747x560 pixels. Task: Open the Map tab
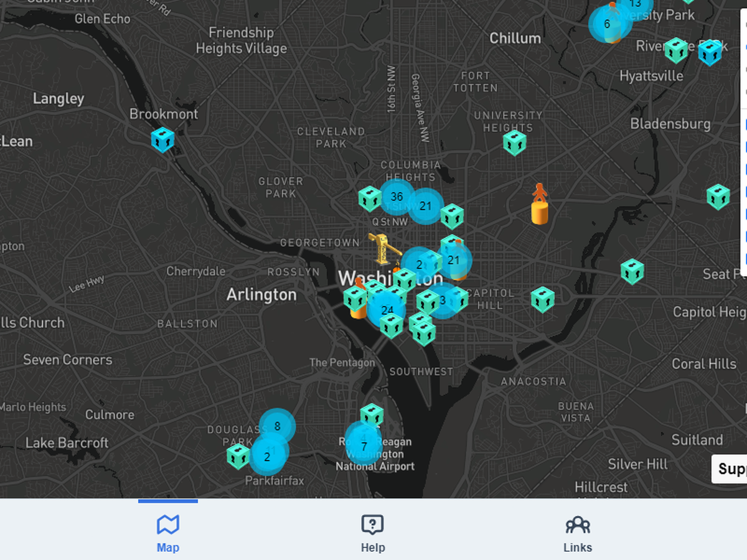click(168, 533)
